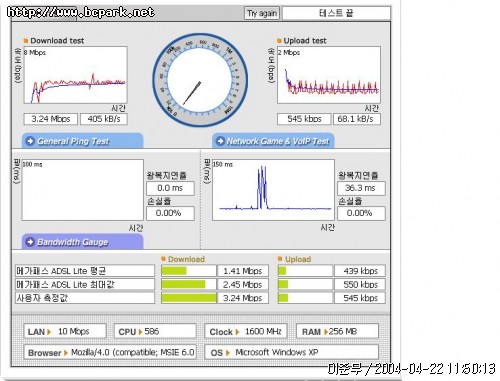This screenshot has height=381, width=500.
Task: Click the 550 kbps value
Action: tap(360, 284)
